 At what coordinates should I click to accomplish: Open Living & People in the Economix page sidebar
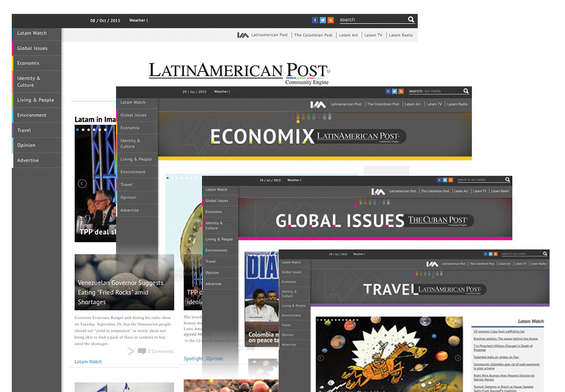coord(137,159)
